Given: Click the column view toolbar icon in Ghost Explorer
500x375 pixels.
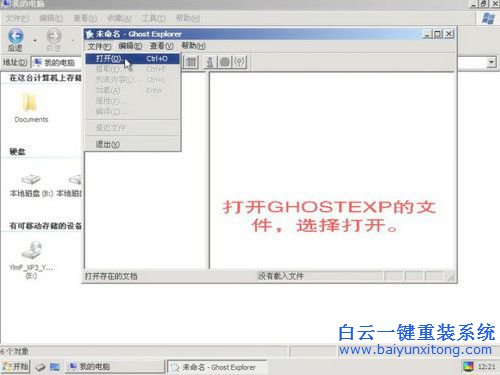Looking at the screenshot, I should click(x=191, y=62).
